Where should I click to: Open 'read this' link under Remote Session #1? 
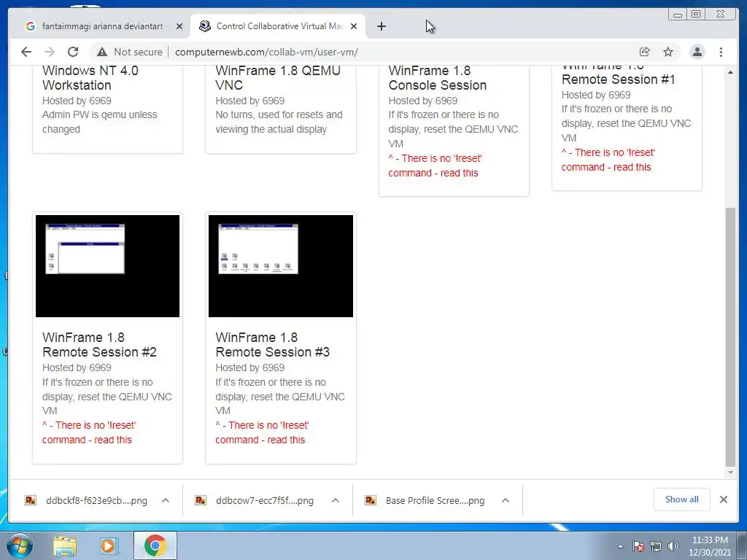tap(632, 167)
